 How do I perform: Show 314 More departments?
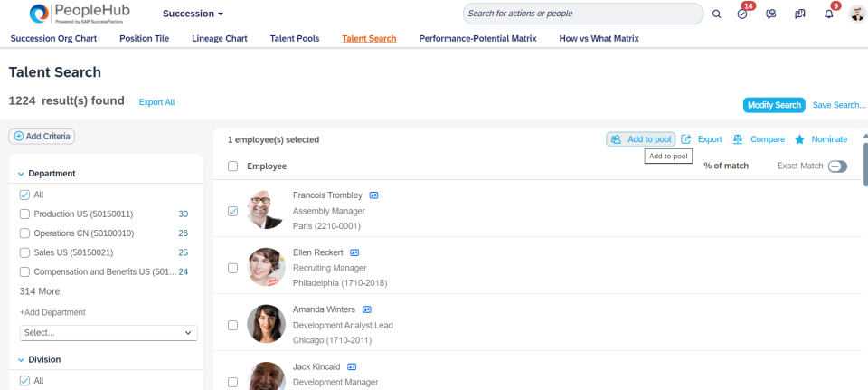tap(40, 291)
